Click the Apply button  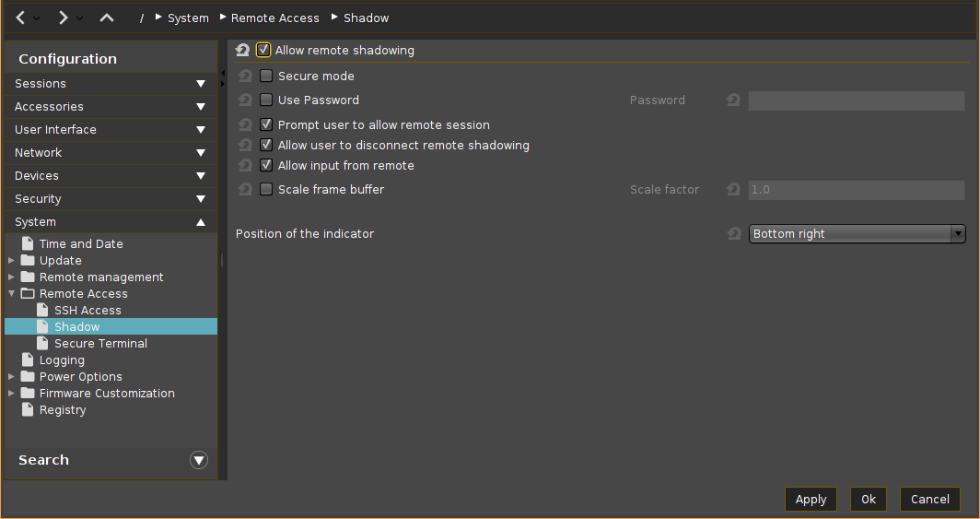[x=811, y=499]
